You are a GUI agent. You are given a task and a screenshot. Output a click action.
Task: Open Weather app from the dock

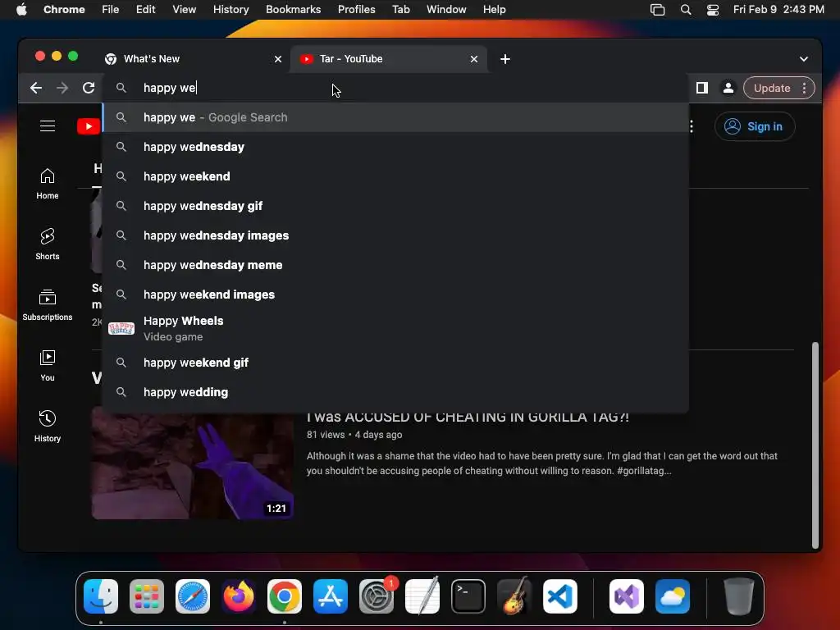coord(673,596)
